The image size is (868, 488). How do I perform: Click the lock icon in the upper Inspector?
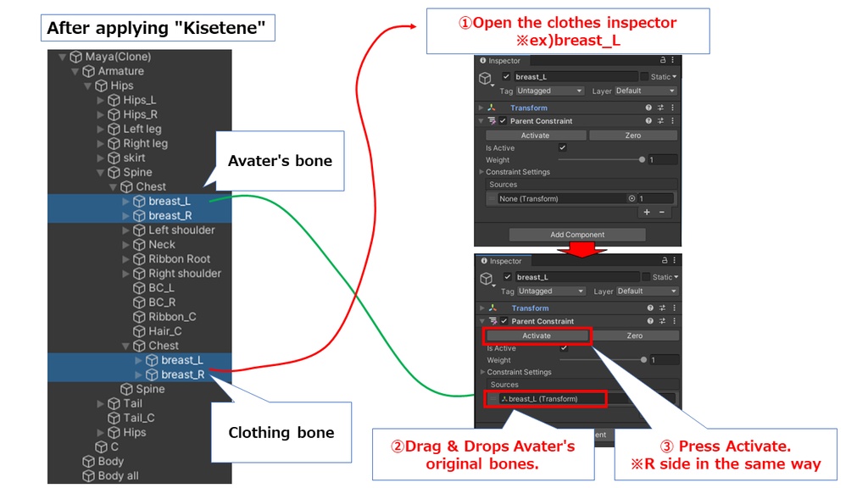663,60
